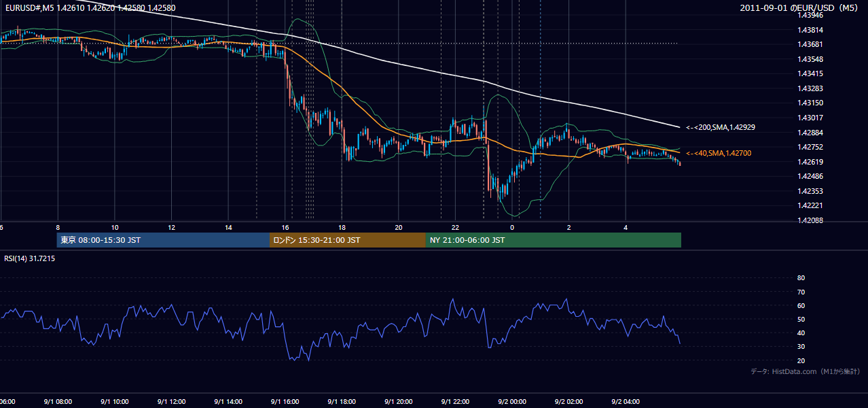The height and width of the screenshot is (408, 868).
Task: Click price axis label 1.43415
Action: click(810, 73)
